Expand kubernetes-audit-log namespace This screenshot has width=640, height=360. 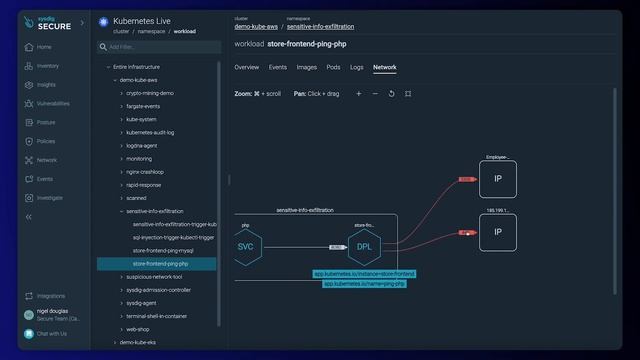121,133
